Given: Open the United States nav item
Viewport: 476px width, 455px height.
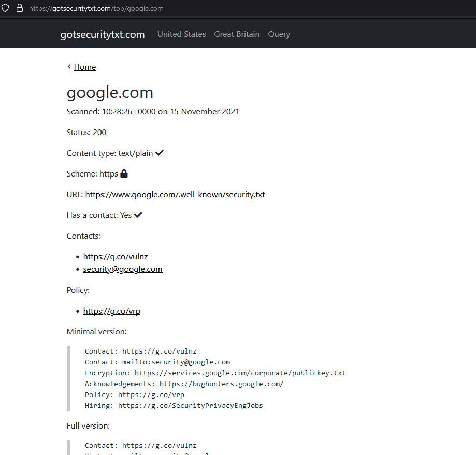Looking at the screenshot, I should click(181, 34).
